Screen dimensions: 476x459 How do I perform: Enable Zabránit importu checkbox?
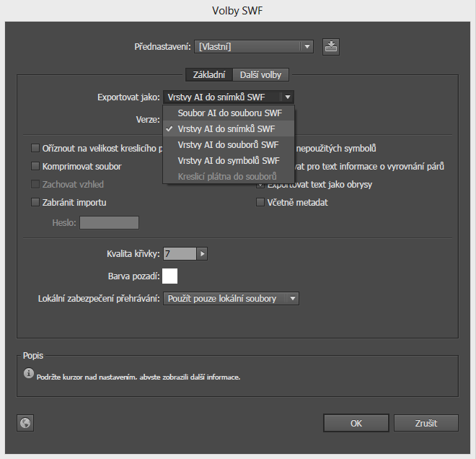pyautogui.click(x=35, y=202)
